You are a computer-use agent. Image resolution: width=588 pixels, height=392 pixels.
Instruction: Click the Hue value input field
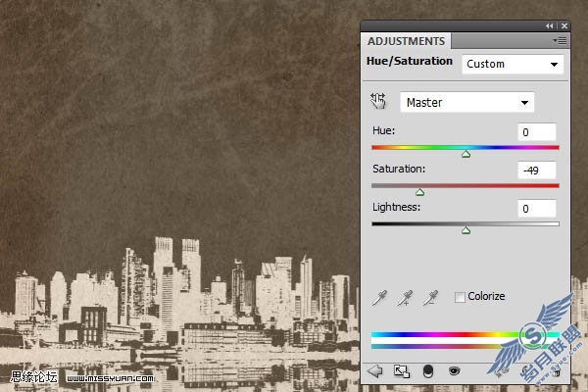537,132
